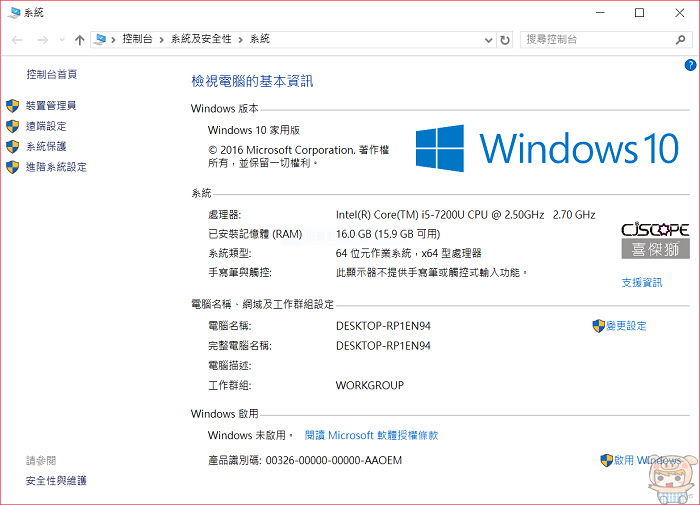Click the processor value Intel(R) Core(TM) i5-7200U

pyautogui.click(x=466, y=215)
